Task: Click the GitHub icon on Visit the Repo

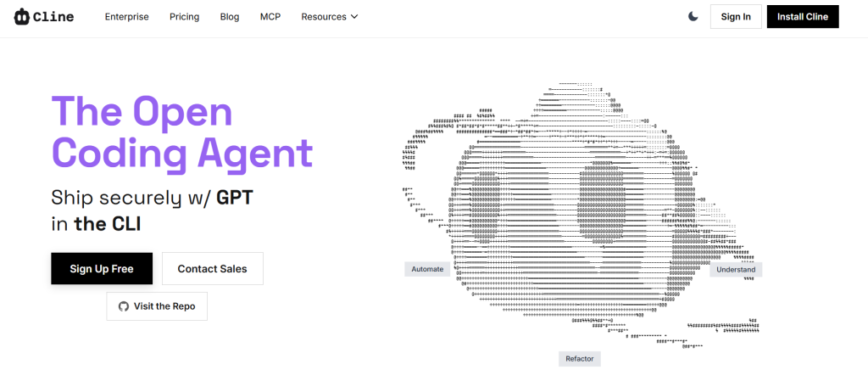Action: coord(124,306)
